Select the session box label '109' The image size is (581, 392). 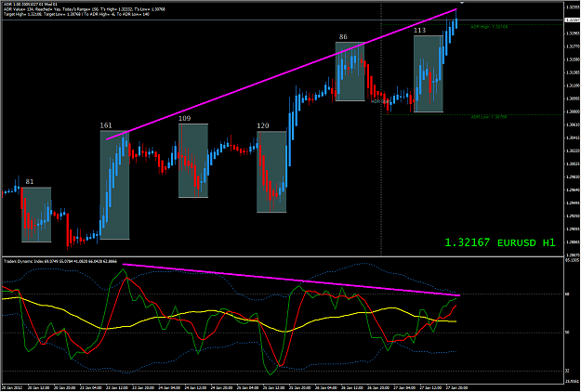185,118
